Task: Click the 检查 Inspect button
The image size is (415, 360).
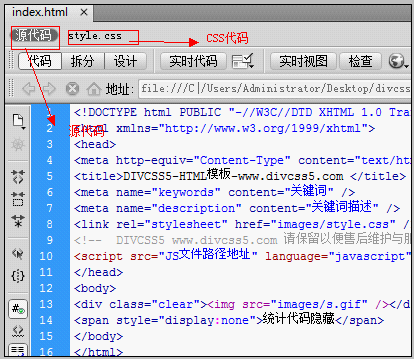Action: click(360, 61)
